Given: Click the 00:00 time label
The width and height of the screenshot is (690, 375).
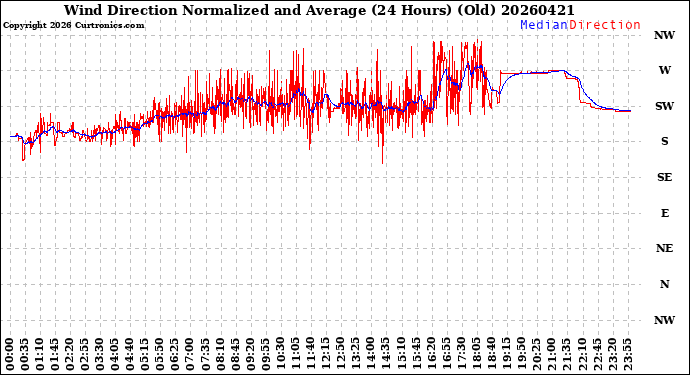Looking at the screenshot, I should (10, 354).
